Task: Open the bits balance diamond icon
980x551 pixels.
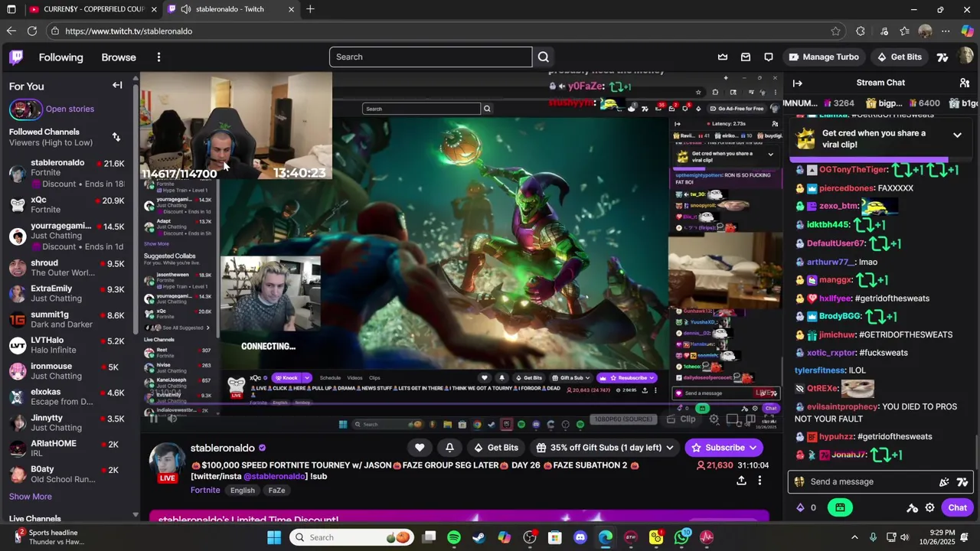Action: pos(800,507)
